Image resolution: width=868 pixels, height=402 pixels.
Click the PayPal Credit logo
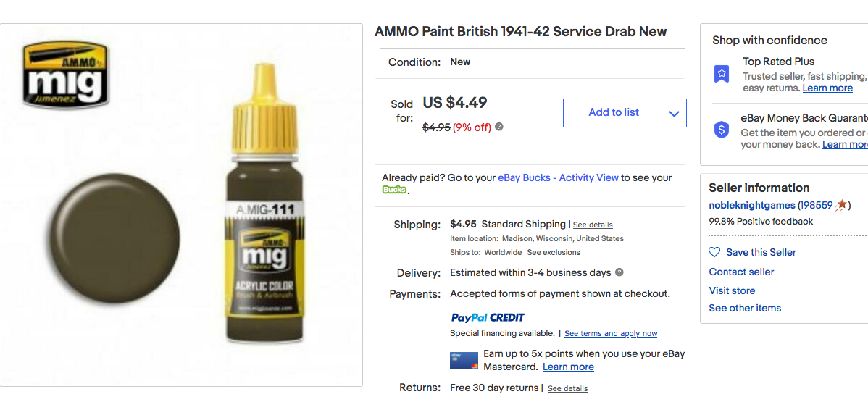pos(488,317)
